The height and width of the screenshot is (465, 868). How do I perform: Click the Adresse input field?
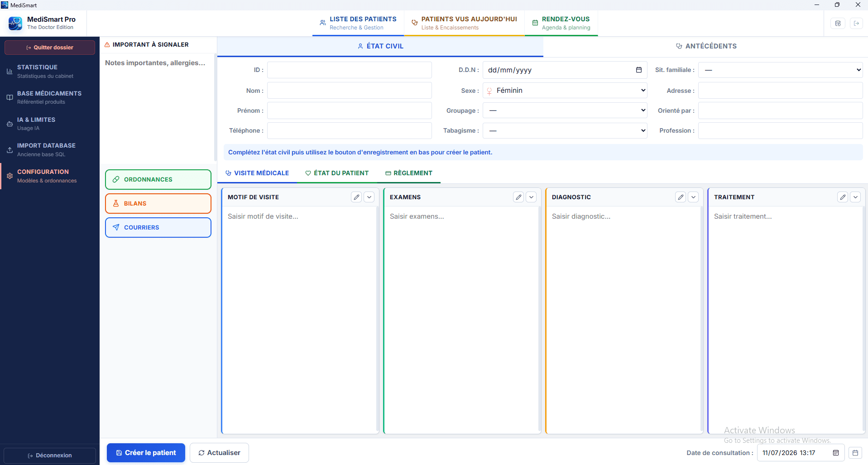point(780,91)
